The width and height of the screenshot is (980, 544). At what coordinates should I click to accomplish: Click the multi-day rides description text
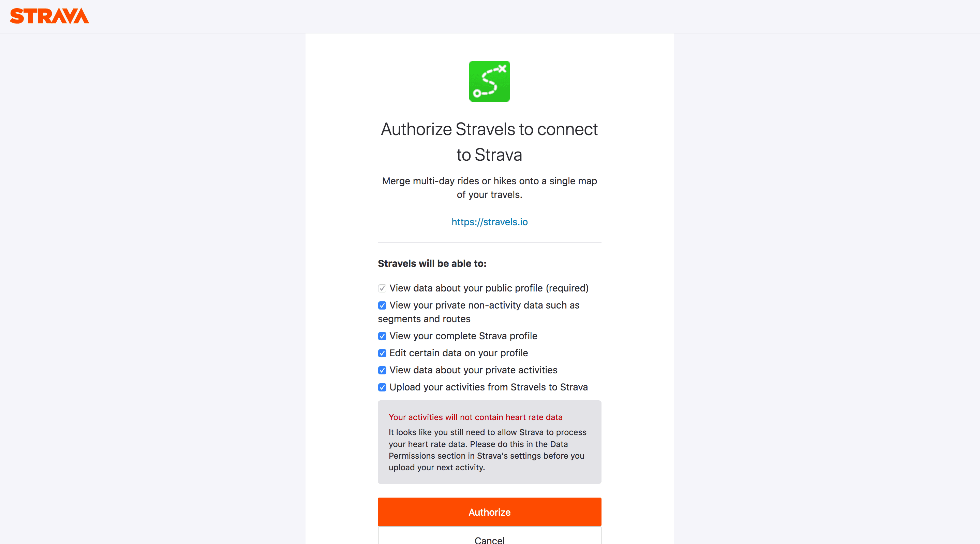[489, 188]
